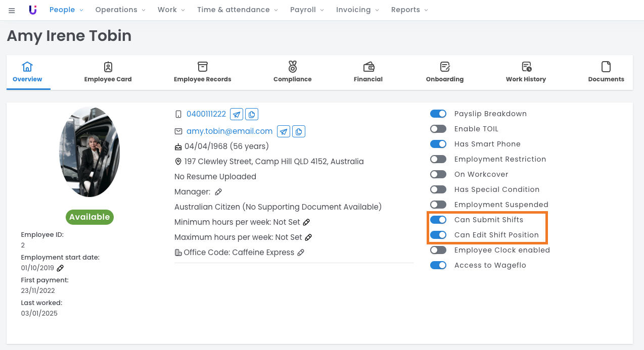Edit the employment start date pencil icon
This screenshot has width=644, height=350.
(x=60, y=268)
